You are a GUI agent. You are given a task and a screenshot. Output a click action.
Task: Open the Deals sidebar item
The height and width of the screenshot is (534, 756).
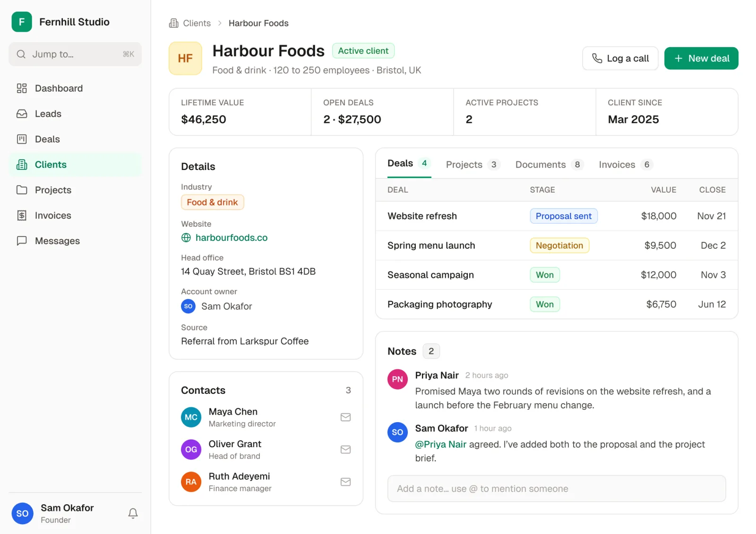(75, 139)
